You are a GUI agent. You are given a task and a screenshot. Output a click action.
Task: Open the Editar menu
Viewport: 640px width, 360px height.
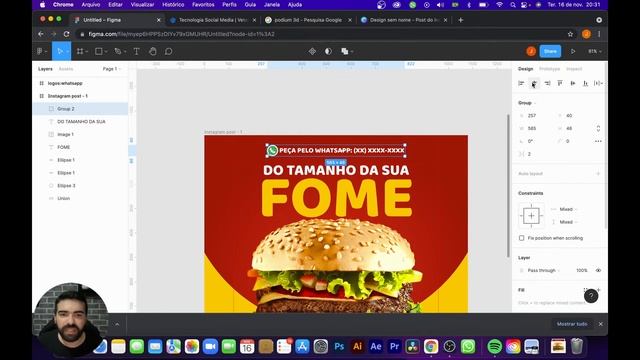[116, 4]
